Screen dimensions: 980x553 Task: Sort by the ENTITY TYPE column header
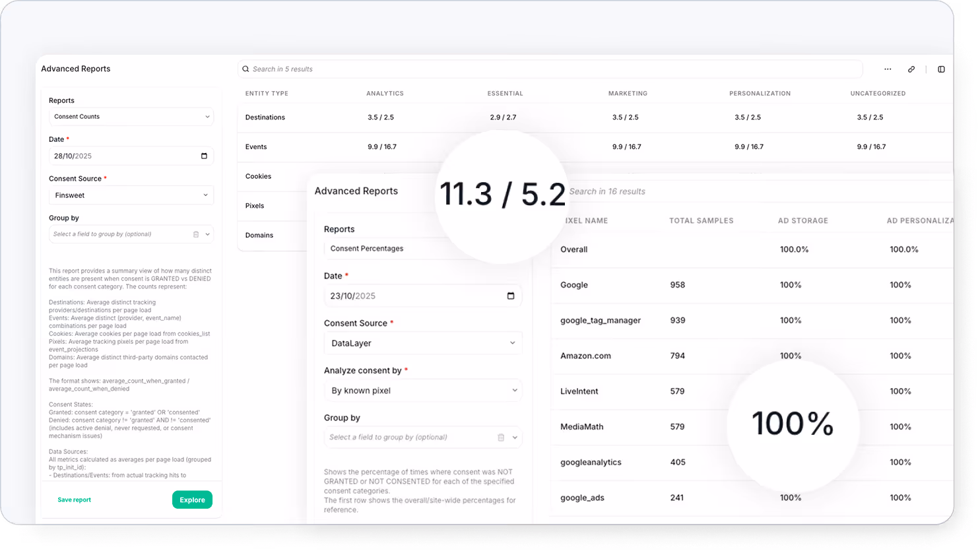click(x=267, y=93)
